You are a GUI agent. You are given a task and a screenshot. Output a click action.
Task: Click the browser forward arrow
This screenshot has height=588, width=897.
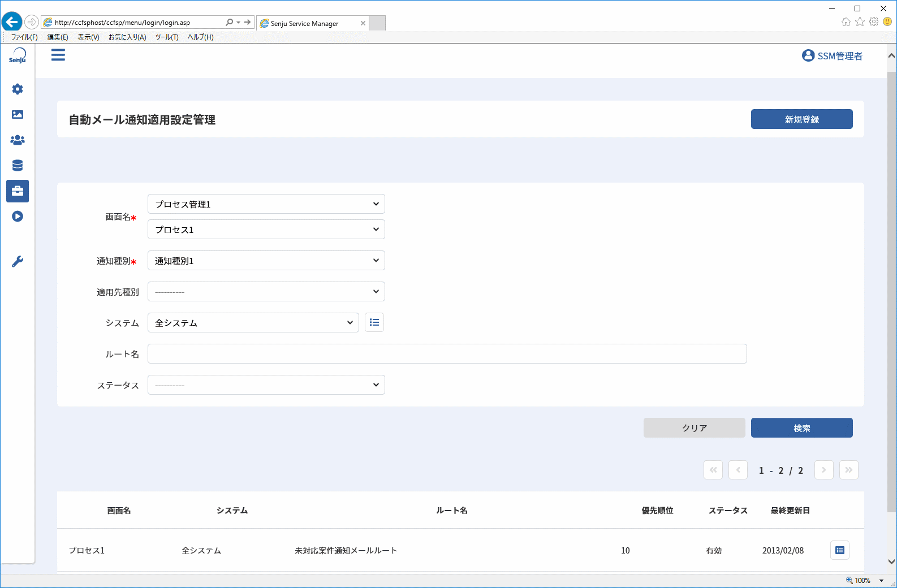(32, 22)
